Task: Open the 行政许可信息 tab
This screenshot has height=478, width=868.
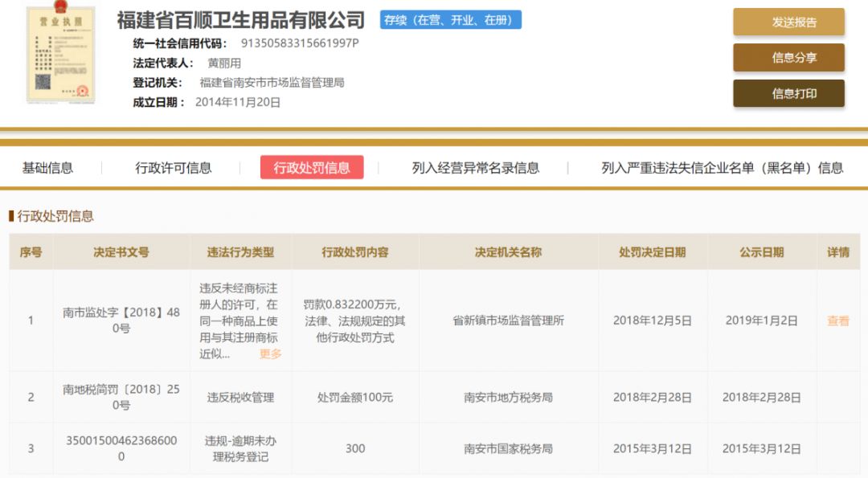Action: (173, 168)
